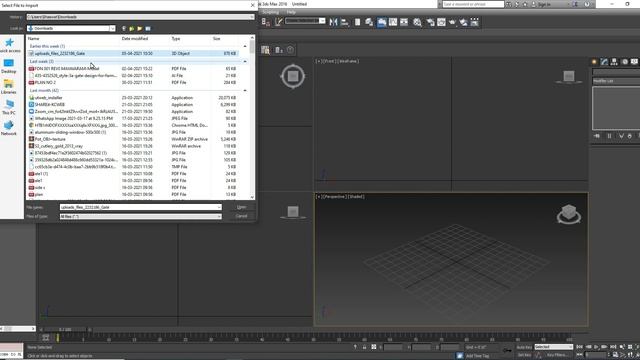Open the named selection sets dropdown
640x360 pixels.
322,21
